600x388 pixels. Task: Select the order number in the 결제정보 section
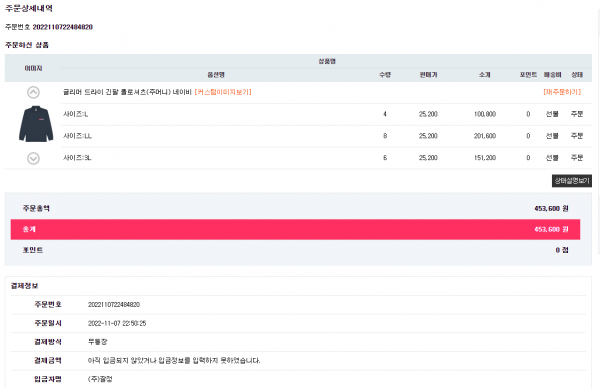[114, 305]
